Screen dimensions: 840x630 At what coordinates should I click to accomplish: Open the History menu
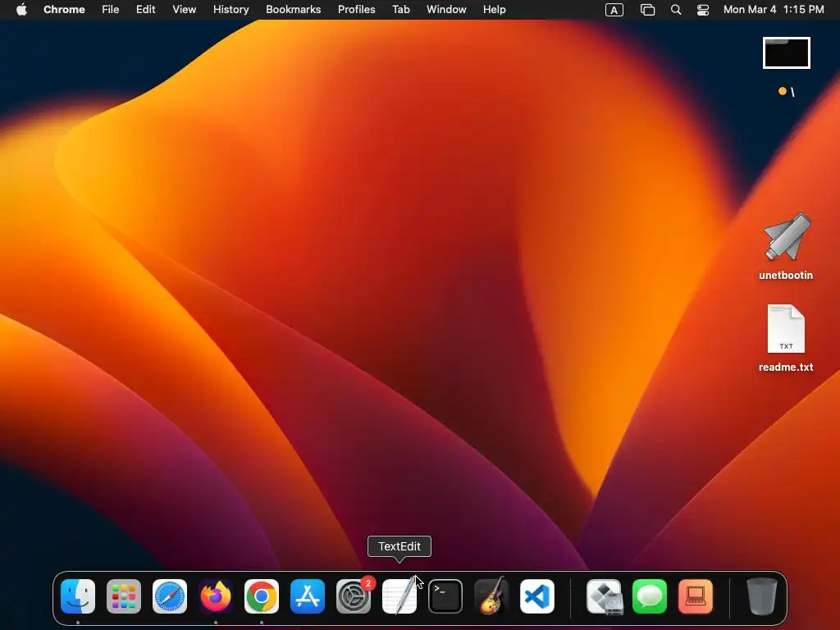(x=231, y=9)
